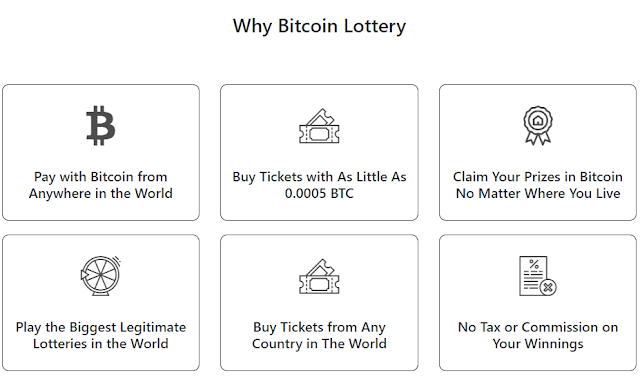Select the Any Country tickets card
The height and width of the screenshot is (378, 640).
319,302
